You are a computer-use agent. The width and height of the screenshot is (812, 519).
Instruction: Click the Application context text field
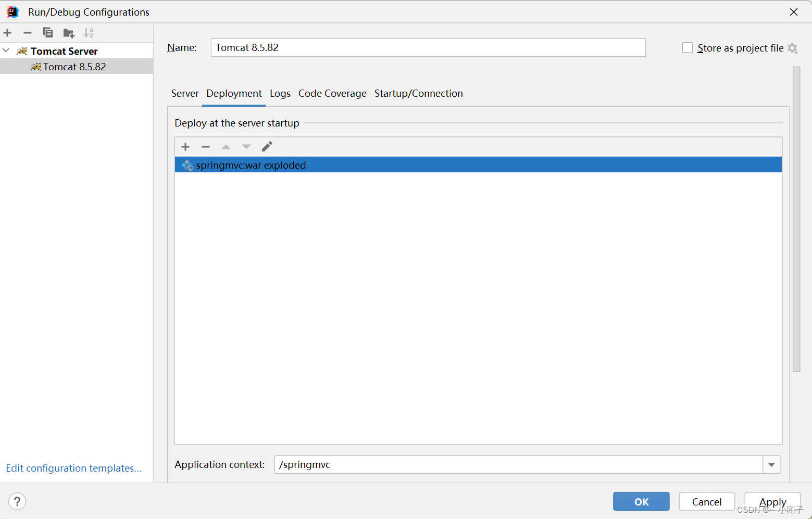pyautogui.click(x=519, y=465)
